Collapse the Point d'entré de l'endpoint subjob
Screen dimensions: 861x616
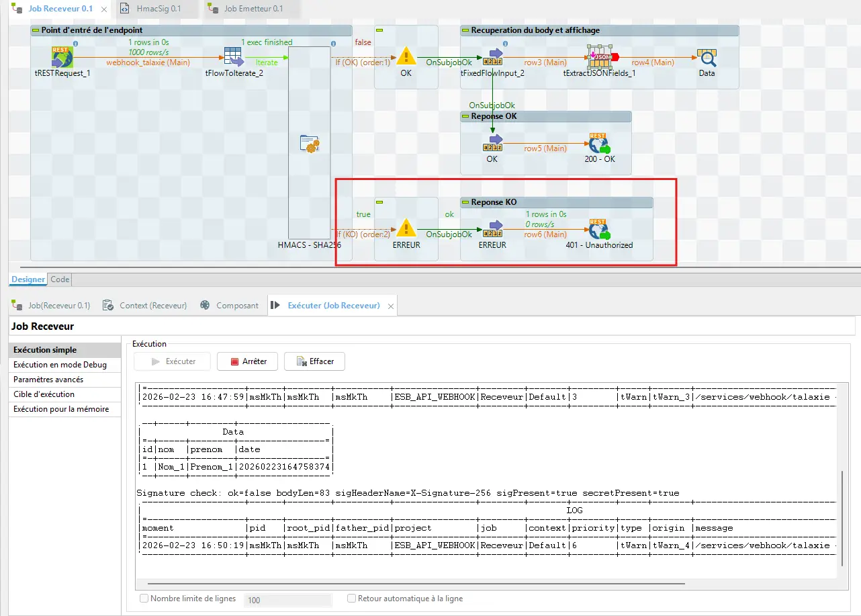point(36,30)
